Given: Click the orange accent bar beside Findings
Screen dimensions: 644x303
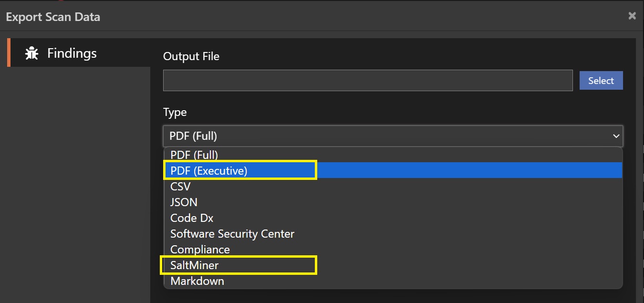Looking at the screenshot, I should 9,52.
